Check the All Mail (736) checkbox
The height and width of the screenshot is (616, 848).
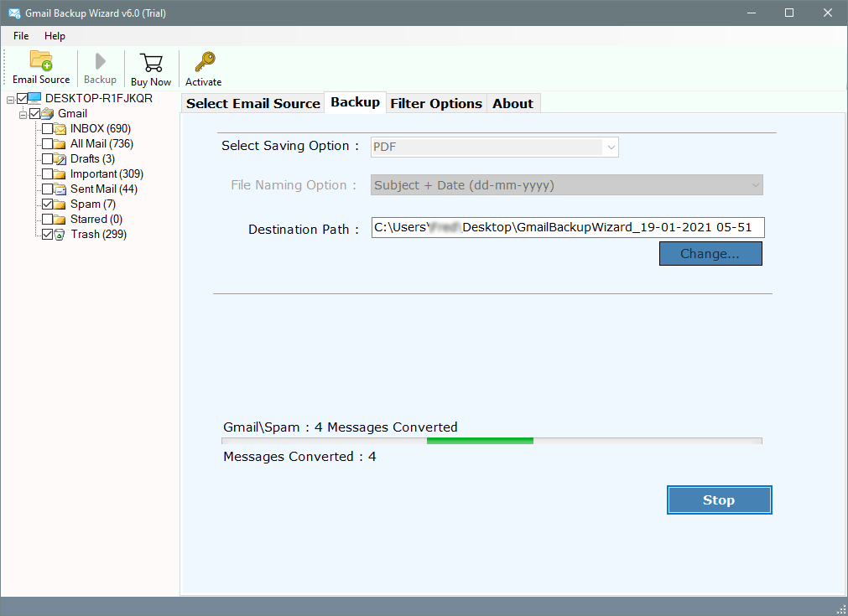[x=48, y=144]
